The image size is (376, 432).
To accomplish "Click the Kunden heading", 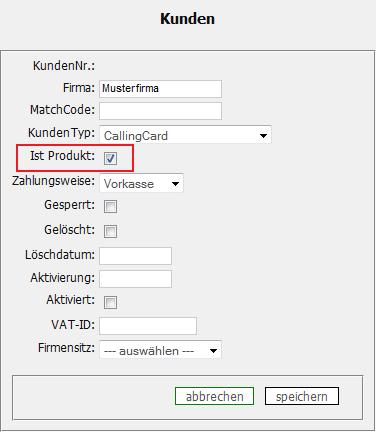I will click(187, 19).
